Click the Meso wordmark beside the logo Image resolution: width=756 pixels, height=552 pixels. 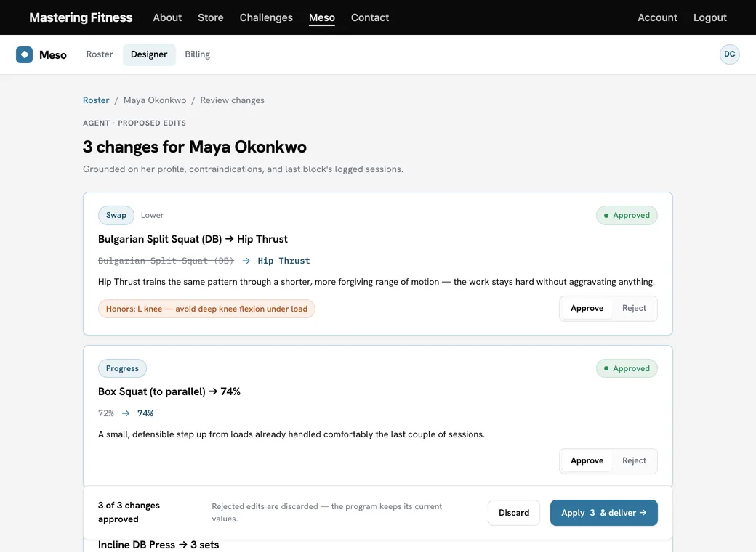(x=53, y=55)
